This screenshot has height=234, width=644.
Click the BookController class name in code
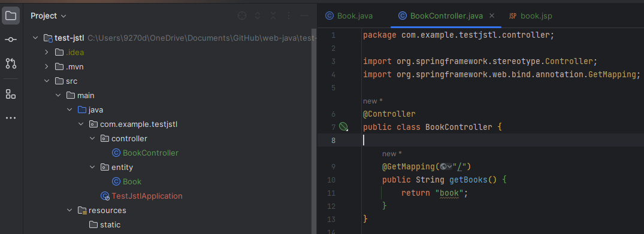point(458,127)
